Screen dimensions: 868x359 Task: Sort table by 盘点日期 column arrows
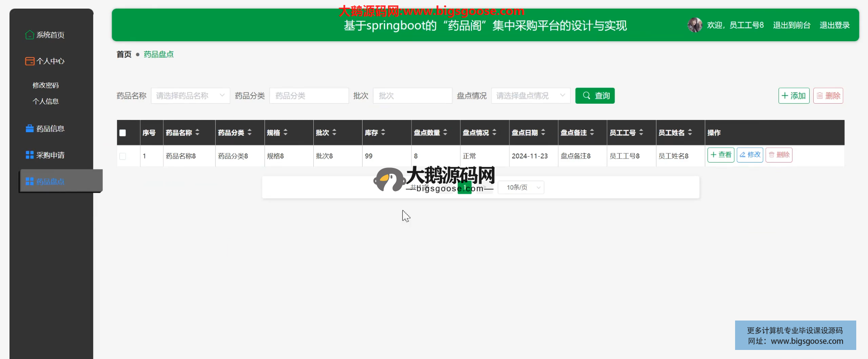coord(543,133)
